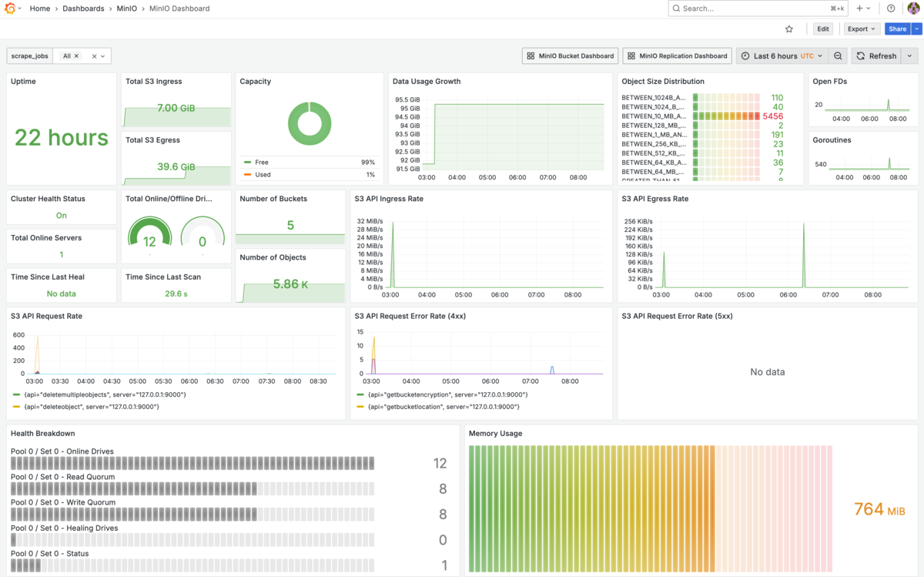Toggle the Free series in Capacity legend

[x=262, y=163]
